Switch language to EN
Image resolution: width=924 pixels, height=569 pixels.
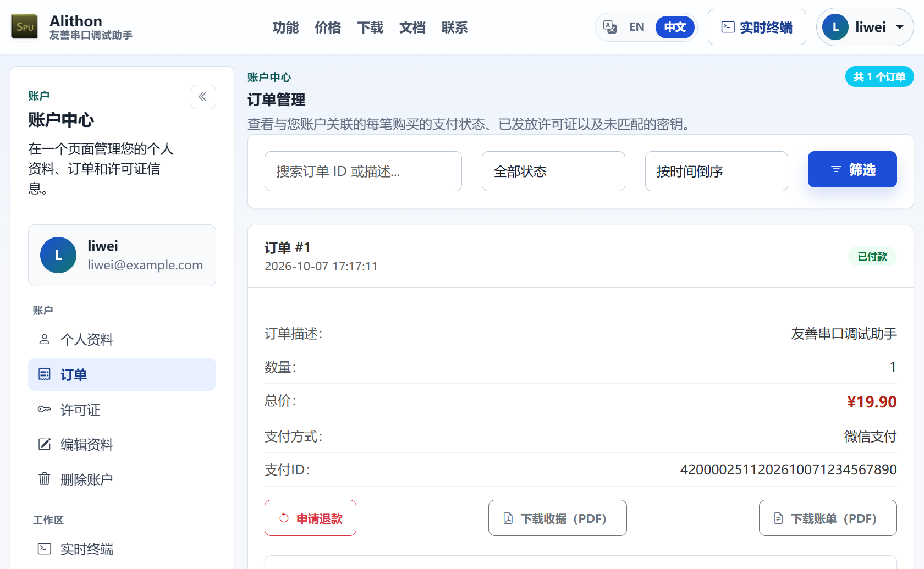tap(637, 27)
